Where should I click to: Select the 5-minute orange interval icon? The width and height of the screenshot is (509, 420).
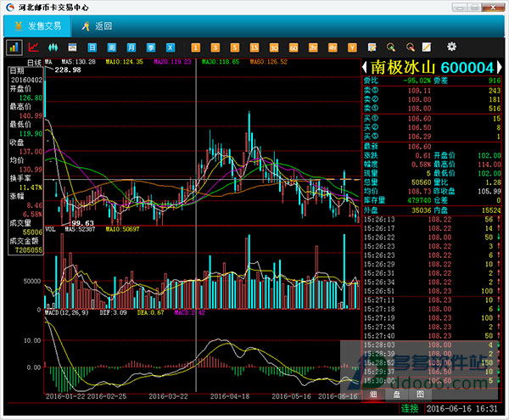[235, 48]
